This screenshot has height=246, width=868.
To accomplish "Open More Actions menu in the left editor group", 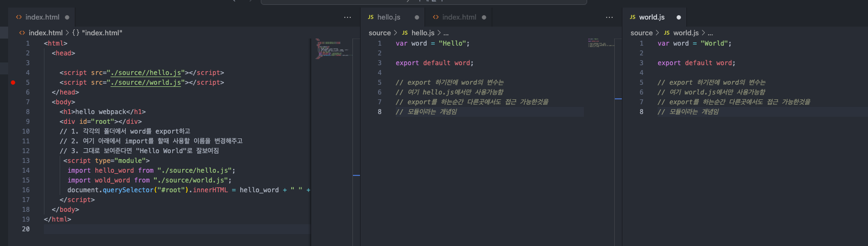I will (x=348, y=17).
